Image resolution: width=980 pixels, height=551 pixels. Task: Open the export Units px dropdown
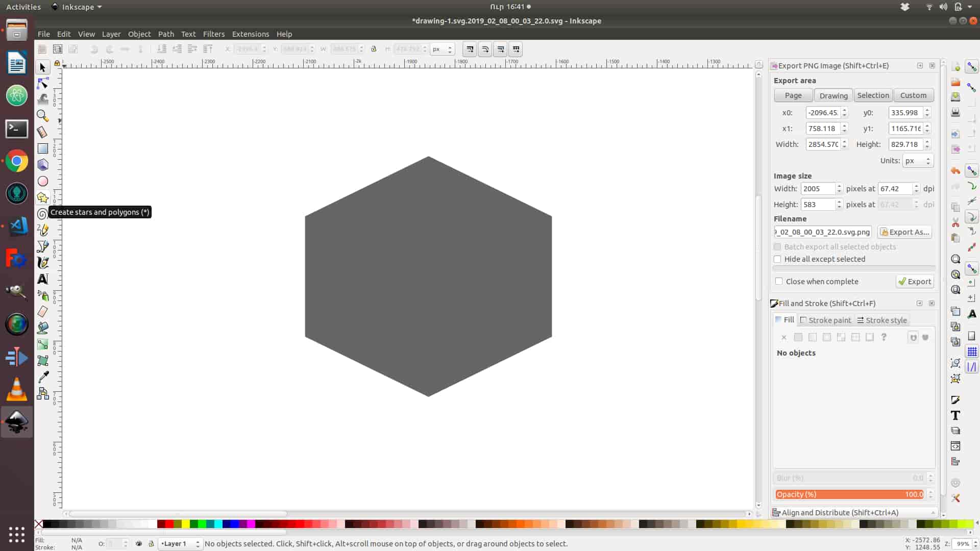point(917,161)
